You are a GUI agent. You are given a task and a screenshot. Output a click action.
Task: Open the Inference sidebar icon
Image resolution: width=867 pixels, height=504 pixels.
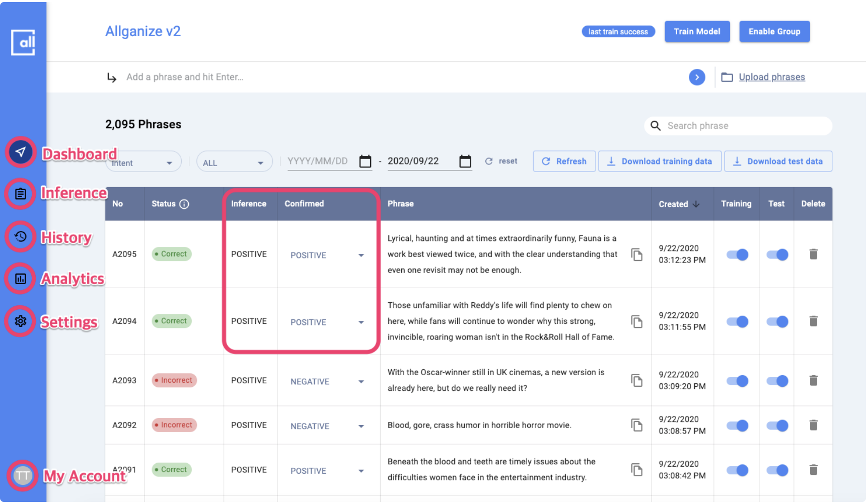tap(21, 194)
